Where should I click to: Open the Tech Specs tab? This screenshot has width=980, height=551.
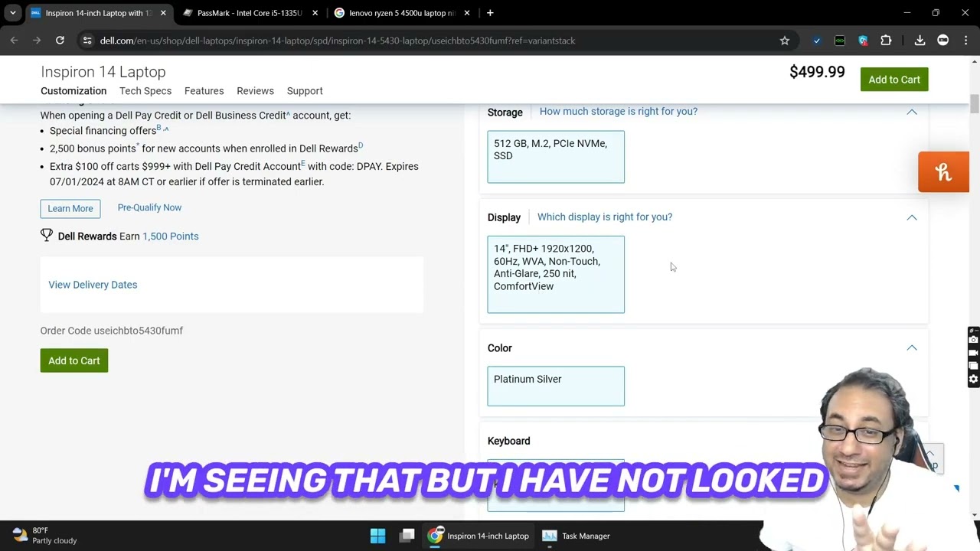[x=145, y=91]
